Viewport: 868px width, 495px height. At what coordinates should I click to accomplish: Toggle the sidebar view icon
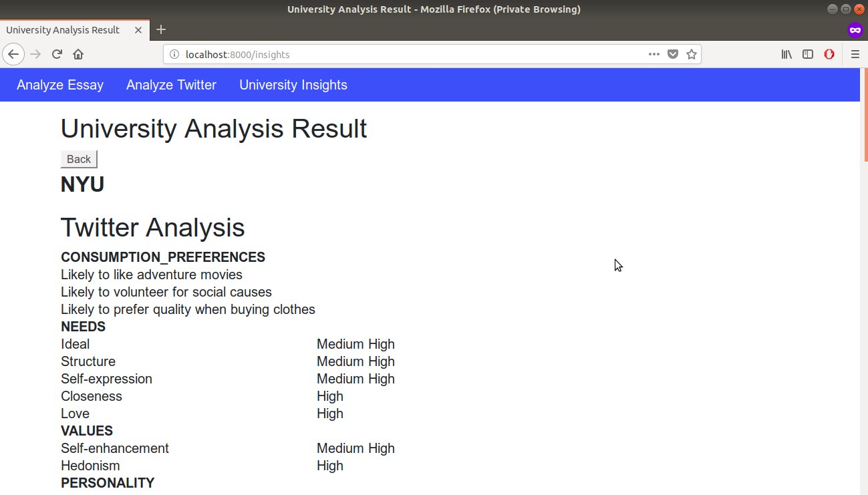click(x=808, y=54)
